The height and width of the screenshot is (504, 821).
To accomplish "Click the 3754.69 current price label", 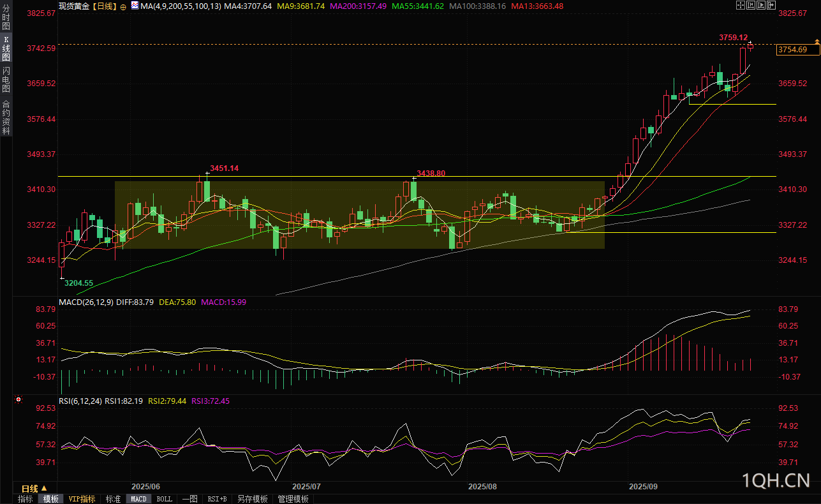I will (x=793, y=49).
